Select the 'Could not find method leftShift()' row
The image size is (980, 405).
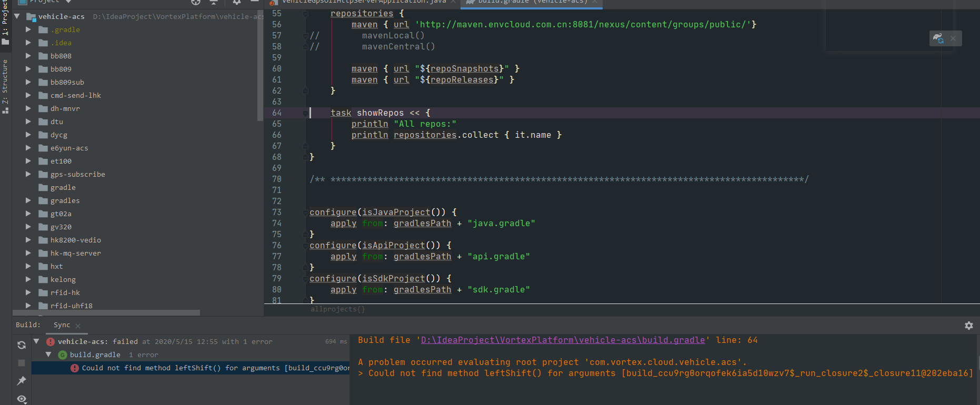click(191, 368)
